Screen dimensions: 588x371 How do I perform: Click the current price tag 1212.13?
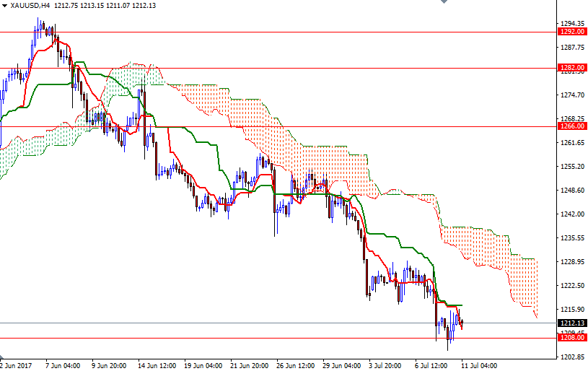point(572,323)
